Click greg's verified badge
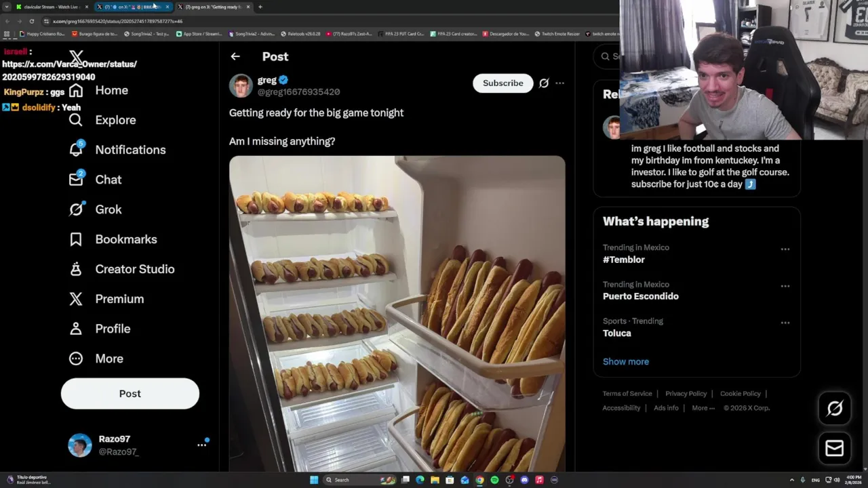Image resolution: width=868 pixels, height=488 pixels. tap(283, 80)
